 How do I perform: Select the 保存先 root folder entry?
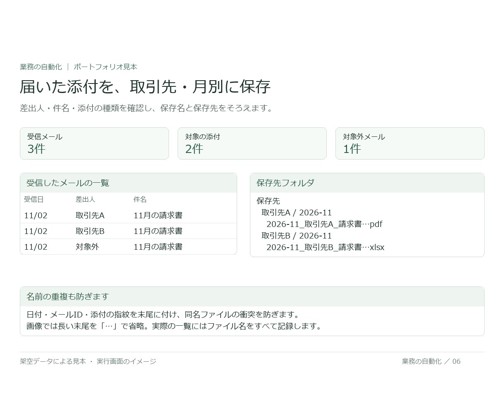click(x=268, y=201)
